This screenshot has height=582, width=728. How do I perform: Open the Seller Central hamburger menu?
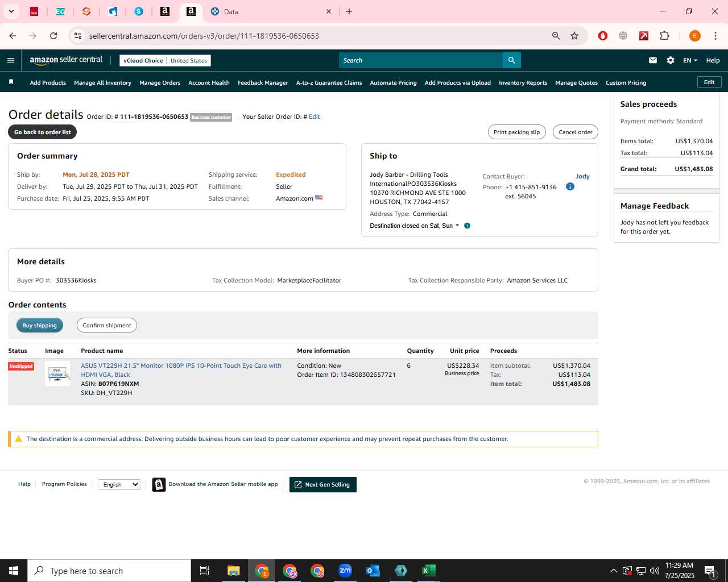11,60
